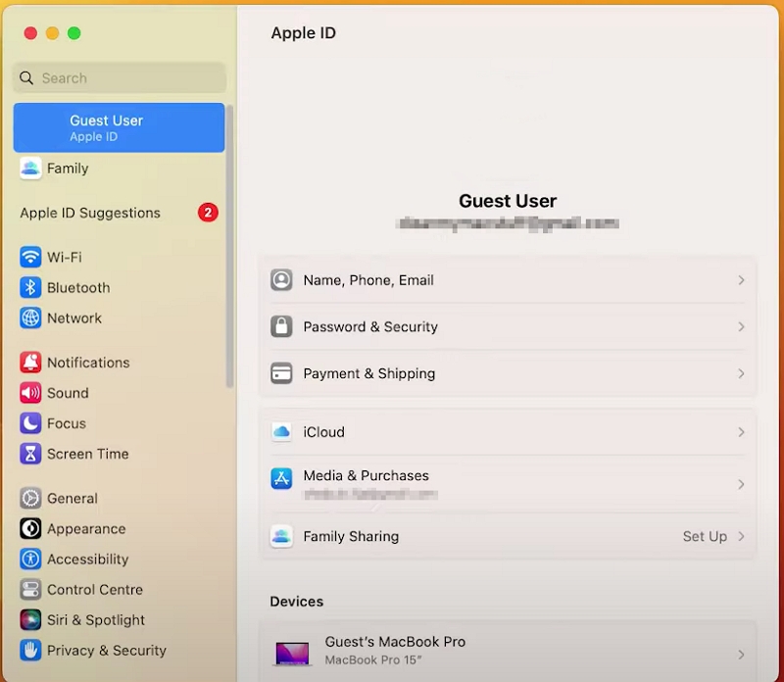Viewport: 784px width, 682px height.
Task: Open the Network globe icon
Action: [30, 318]
